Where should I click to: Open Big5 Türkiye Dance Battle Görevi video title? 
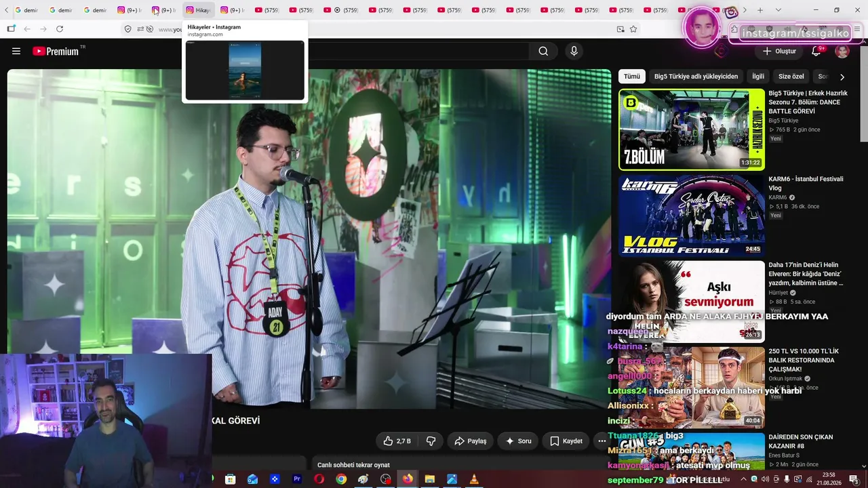coord(808,102)
